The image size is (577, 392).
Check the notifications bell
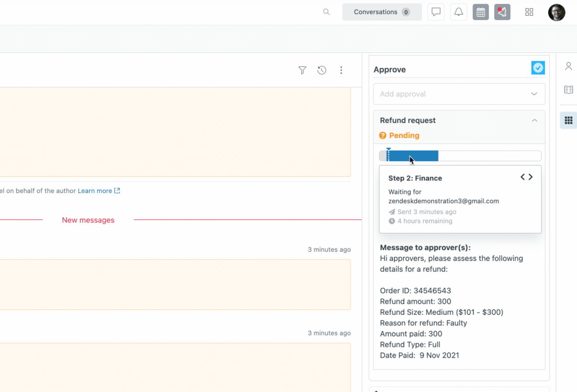[x=458, y=12]
